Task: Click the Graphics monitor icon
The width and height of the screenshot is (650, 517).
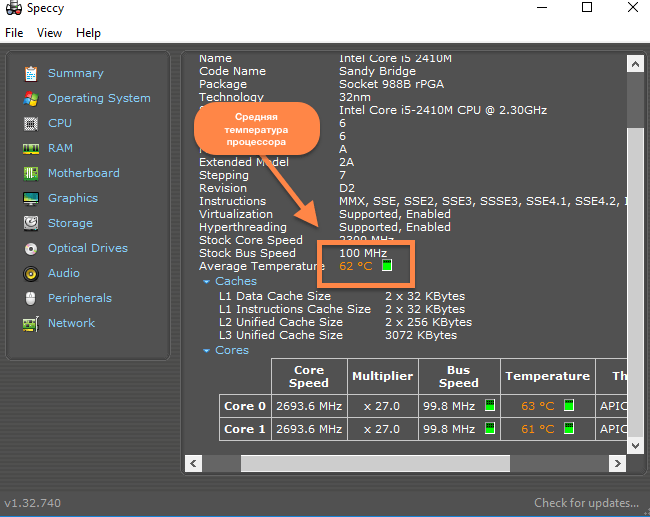Action: [x=31, y=199]
